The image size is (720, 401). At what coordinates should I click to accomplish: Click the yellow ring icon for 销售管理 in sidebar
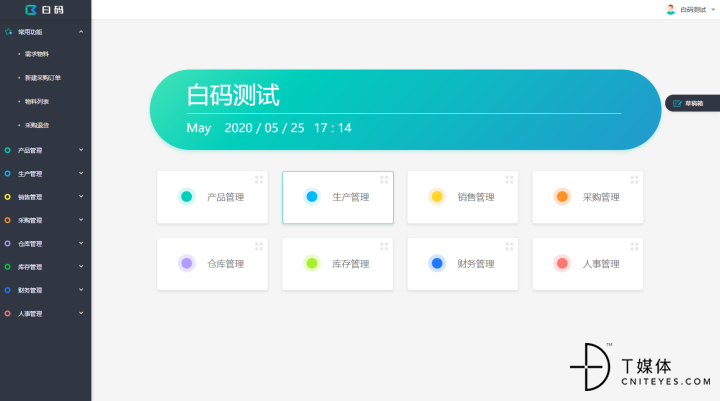click(7, 197)
